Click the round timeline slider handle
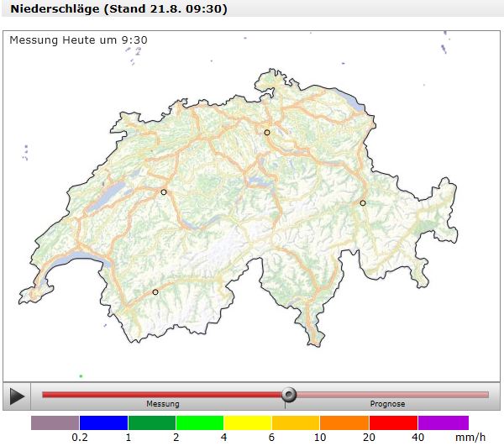504x446 pixels. [x=289, y=394]
